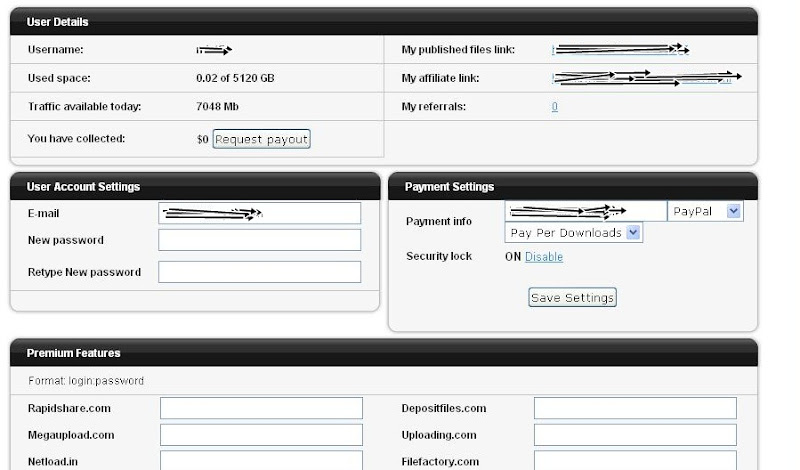Viewport: 800px width, 470px height.
Task: Click the E-mail input field
Action: point(259,213)
